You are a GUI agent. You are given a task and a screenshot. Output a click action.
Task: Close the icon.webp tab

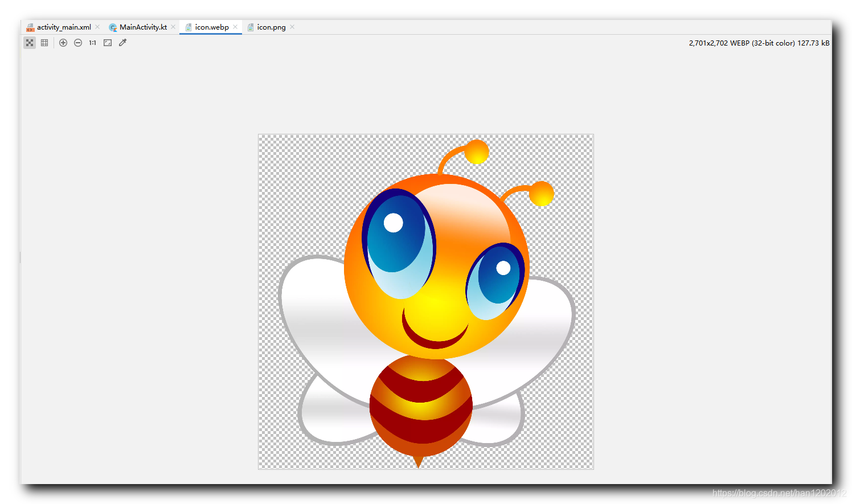(x=235, y=27)
